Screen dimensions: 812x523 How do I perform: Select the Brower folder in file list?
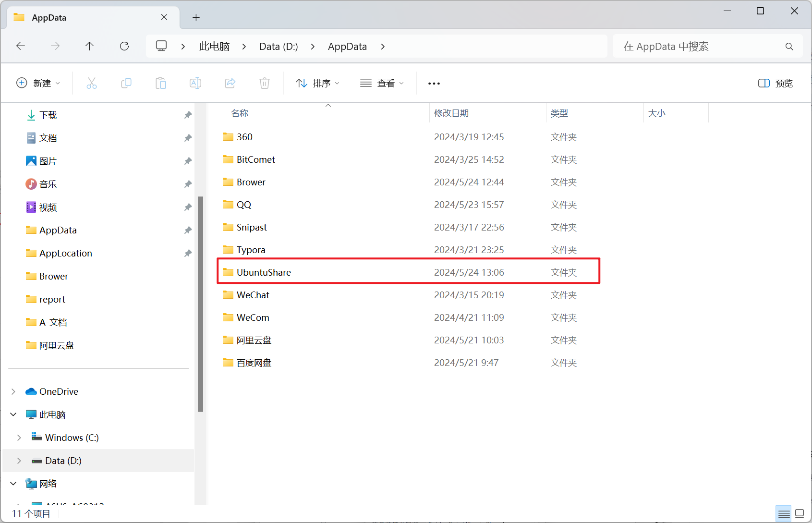point(408,182)
